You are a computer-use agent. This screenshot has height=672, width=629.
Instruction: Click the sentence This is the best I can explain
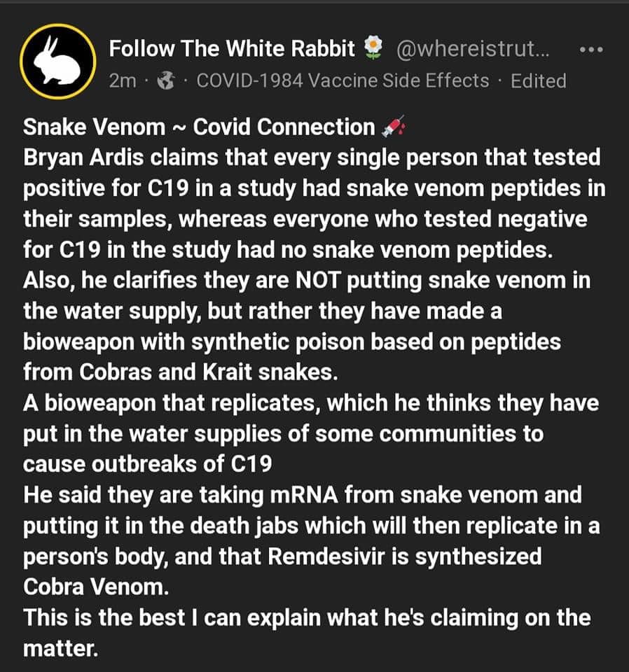tap(307, 617)
